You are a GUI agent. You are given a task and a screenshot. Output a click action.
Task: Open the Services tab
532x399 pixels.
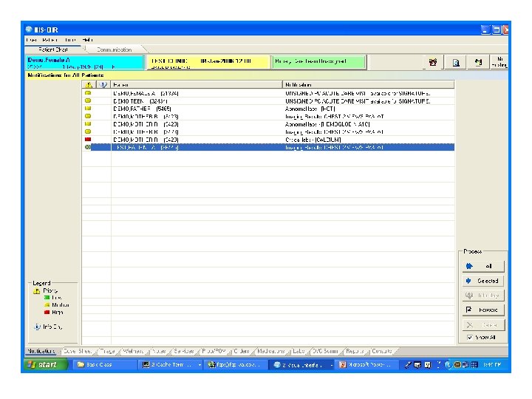[x=183, y=351]
